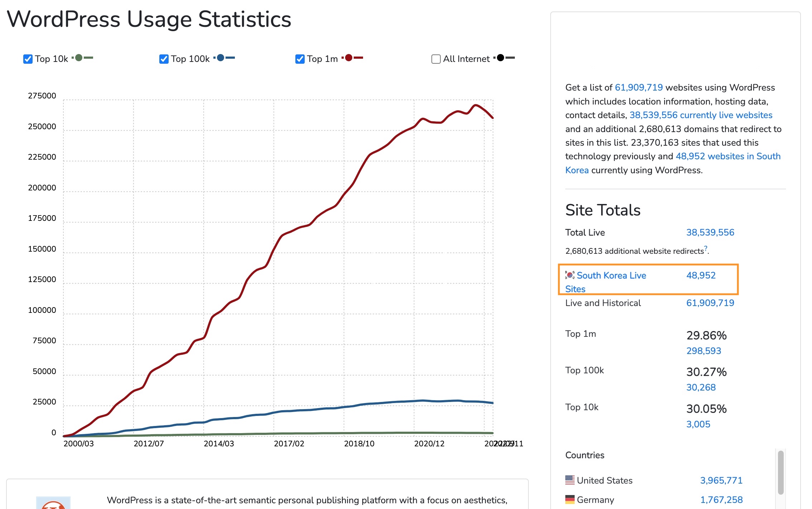Viewport: 812px width, 509px height.
Task: Click the red Top 1m legend marker
Action: (349, 58)
